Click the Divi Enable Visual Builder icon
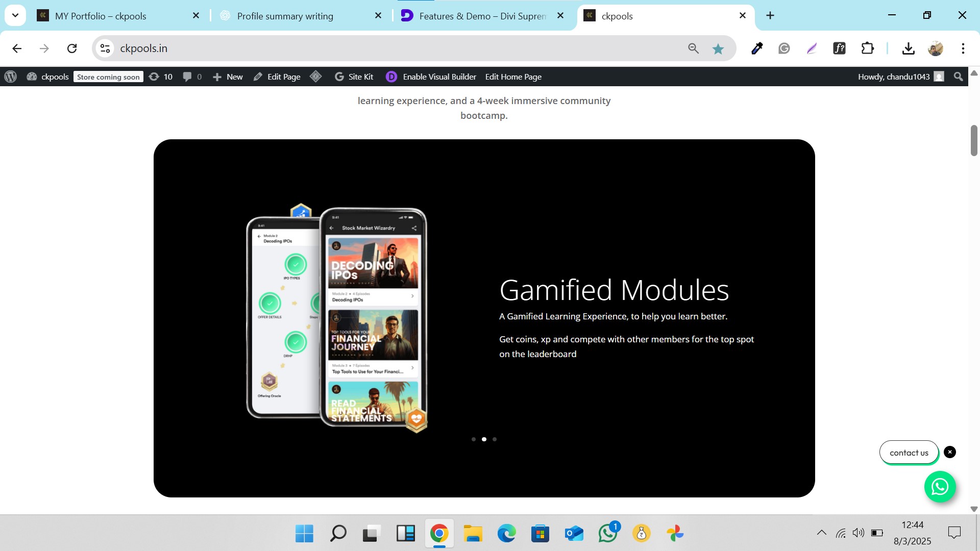 [x=391, y=77]
